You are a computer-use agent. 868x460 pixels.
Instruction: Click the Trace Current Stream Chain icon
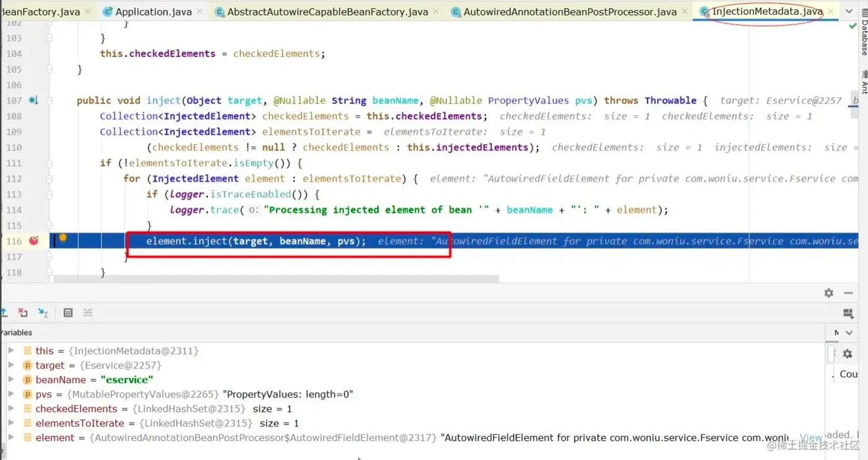(88, 312)
